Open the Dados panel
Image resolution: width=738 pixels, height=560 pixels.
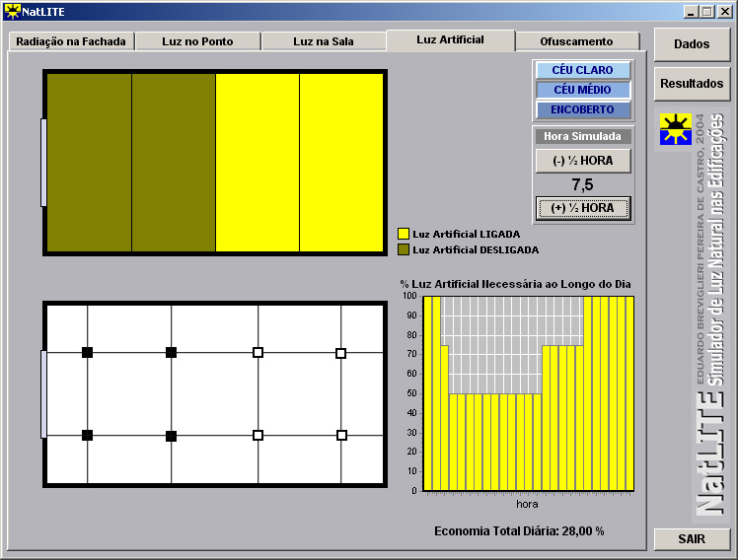pos(692,44)
